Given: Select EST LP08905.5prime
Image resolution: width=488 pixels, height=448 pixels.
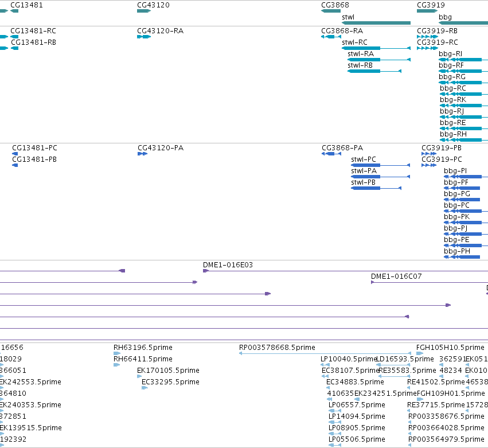Looking at the screenshot, I should tap(335, 434).
